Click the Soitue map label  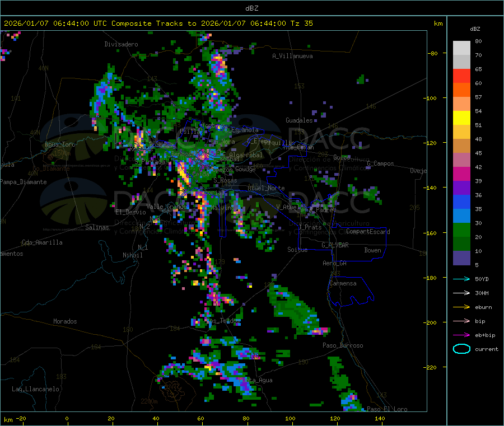click(297, 250)
